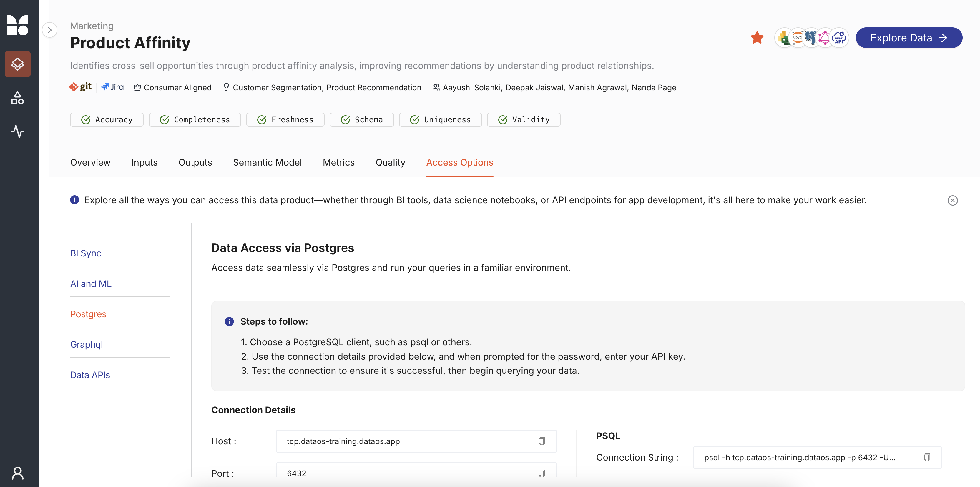Switch to the Semantic Model tab
The width and height of the screenshot is (980, 487).
click(268, 162)
